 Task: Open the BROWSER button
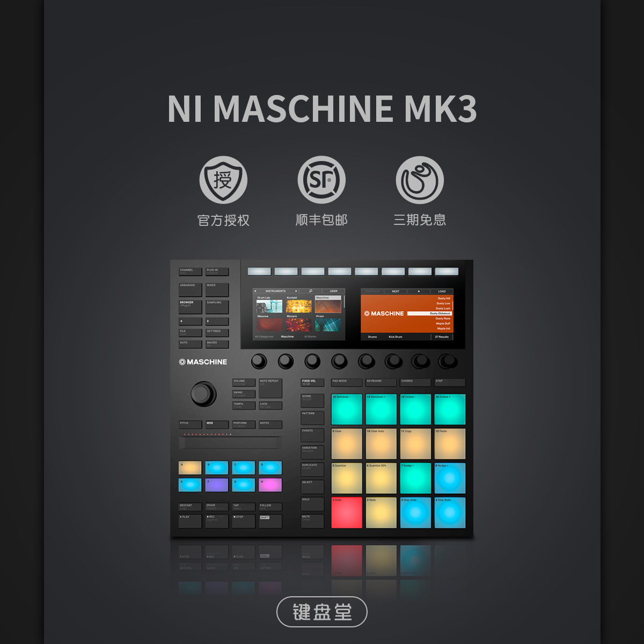click(190, 307)
